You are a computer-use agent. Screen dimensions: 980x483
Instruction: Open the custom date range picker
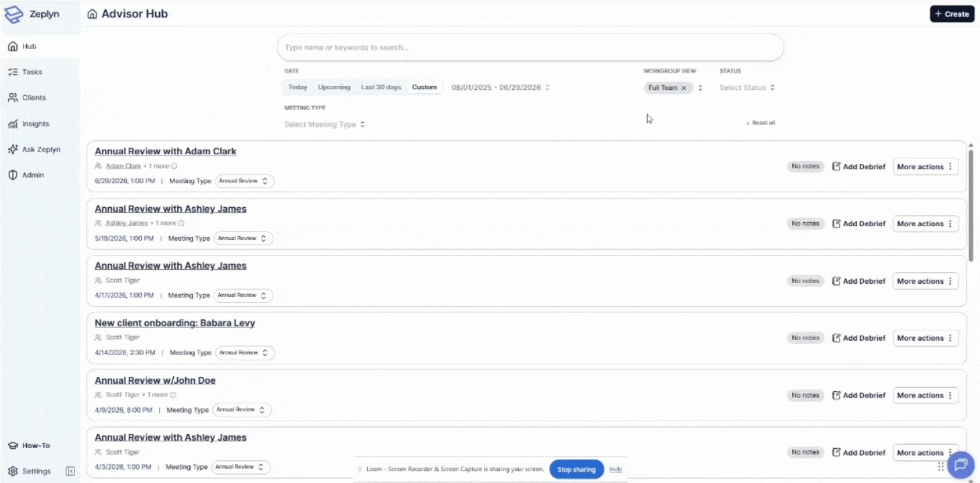click(x=500, y=87)
